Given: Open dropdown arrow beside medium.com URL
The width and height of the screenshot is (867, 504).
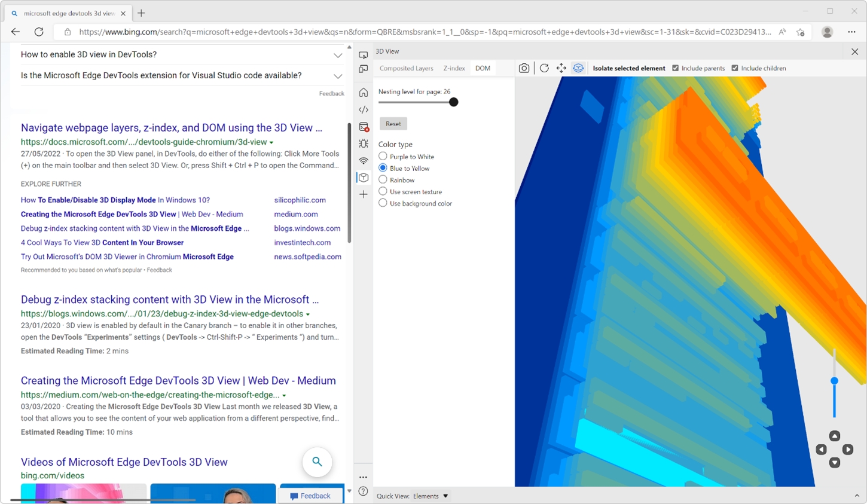Looking at the screenshot, I should 284,396.
